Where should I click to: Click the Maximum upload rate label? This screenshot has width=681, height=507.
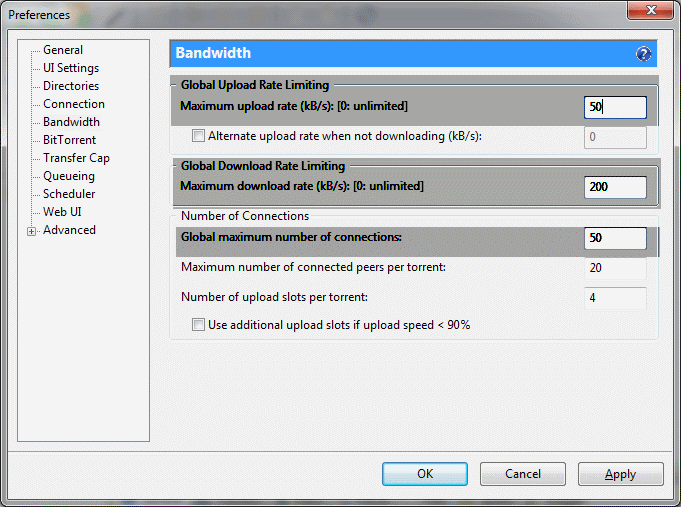pyautogui.click(x=294, y=106)
